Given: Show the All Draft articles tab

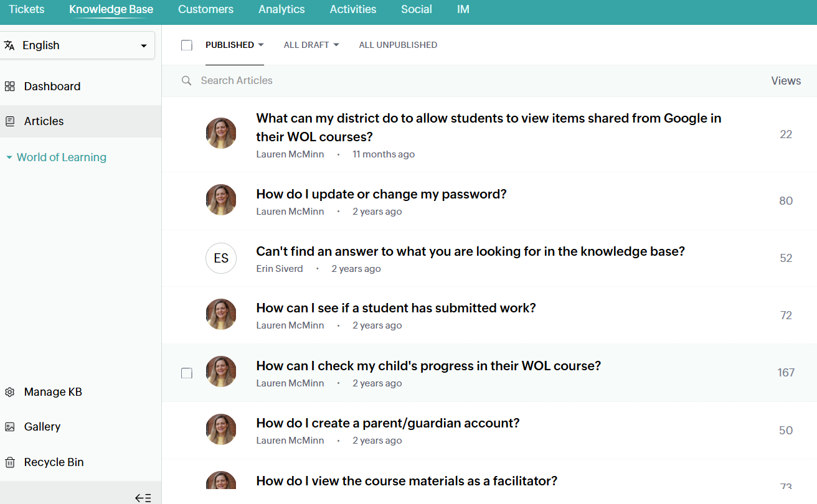Looking at the screenshot, I should click(x=306, y=45).
